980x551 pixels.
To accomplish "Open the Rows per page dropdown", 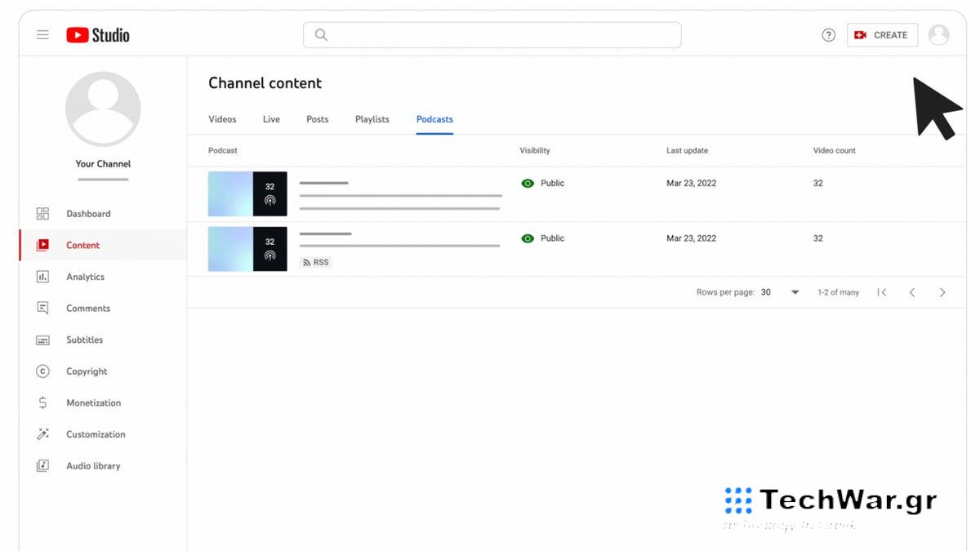I will [776, 291].
